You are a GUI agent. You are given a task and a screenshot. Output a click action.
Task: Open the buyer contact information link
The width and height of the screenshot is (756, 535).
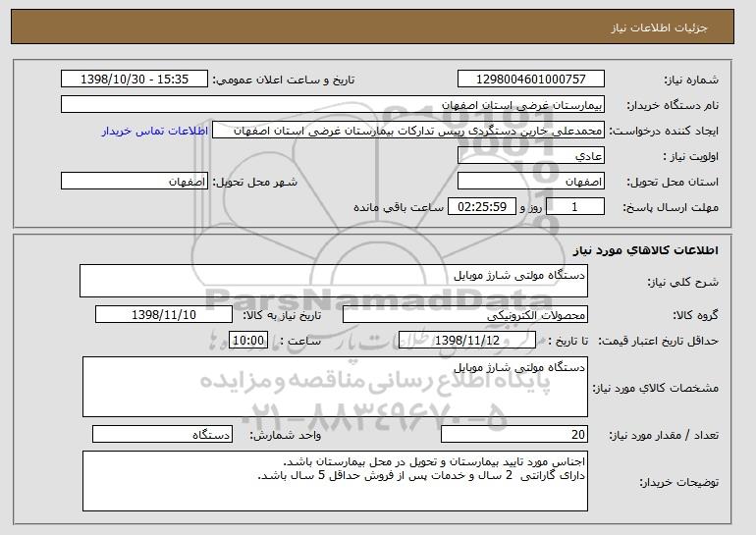point(155,131)
